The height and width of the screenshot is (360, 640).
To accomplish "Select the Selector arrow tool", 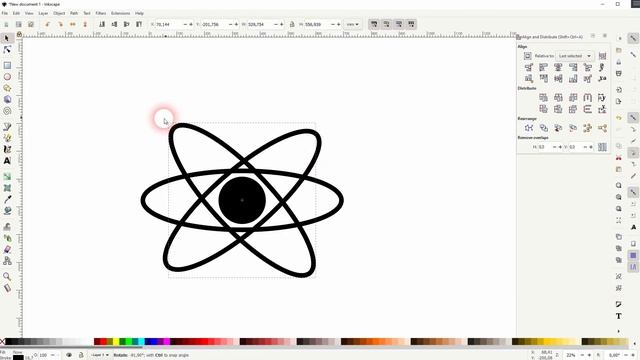I will [7, 38].
